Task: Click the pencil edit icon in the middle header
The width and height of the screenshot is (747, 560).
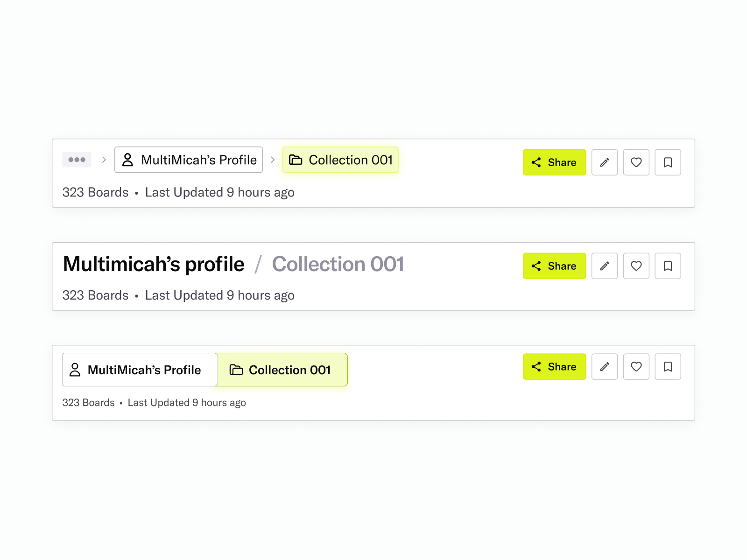Action: tap(605, 266)
